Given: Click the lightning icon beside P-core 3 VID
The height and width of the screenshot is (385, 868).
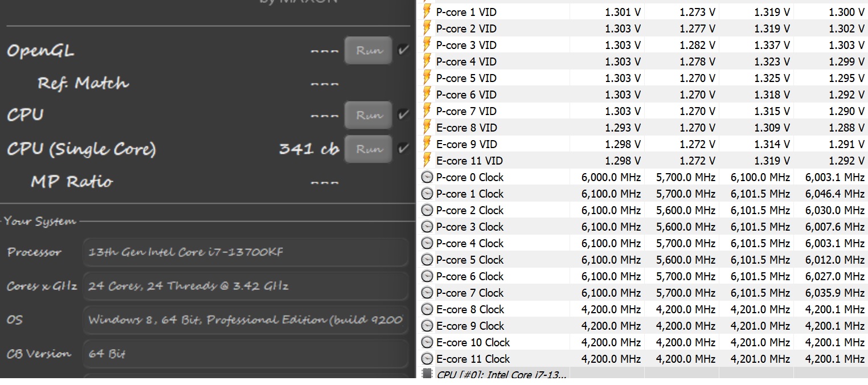Looking at the screenshot, I should pos(427,45).
